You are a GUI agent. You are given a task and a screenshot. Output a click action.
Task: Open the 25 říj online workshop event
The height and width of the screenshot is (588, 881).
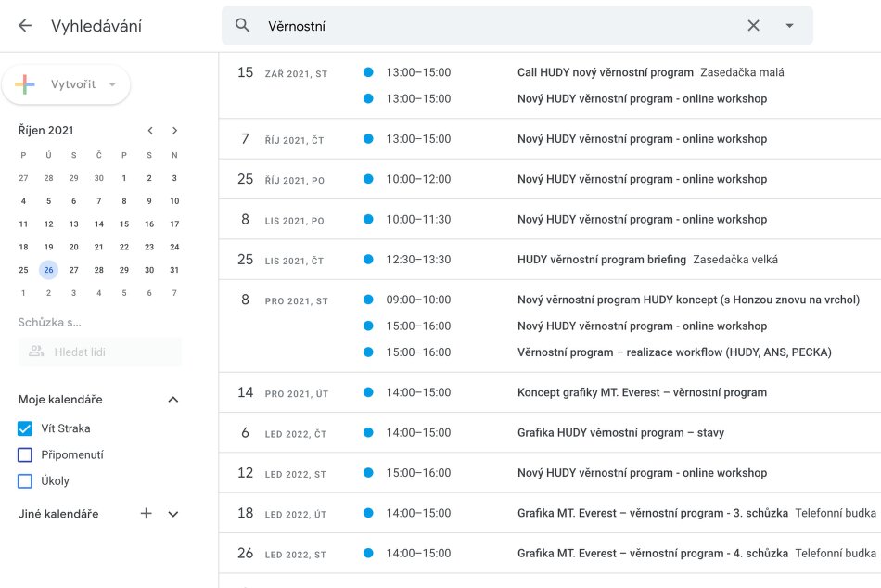643,179
